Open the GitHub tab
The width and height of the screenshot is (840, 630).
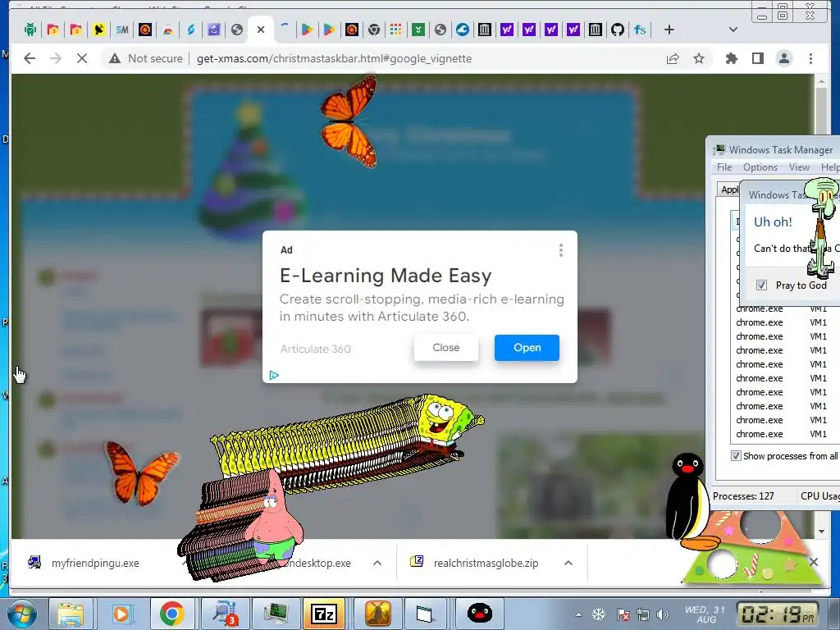[x=618, y=30]
